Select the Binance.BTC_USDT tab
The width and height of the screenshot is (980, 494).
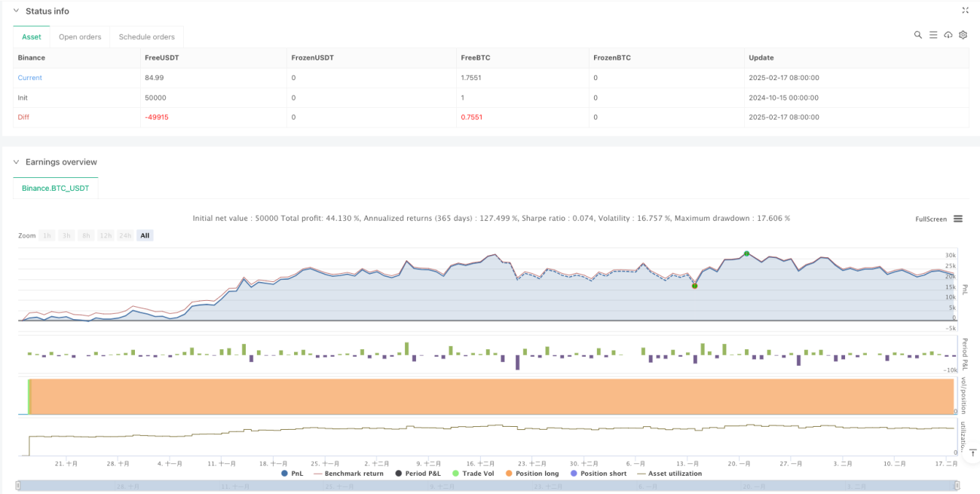(55, 188)
